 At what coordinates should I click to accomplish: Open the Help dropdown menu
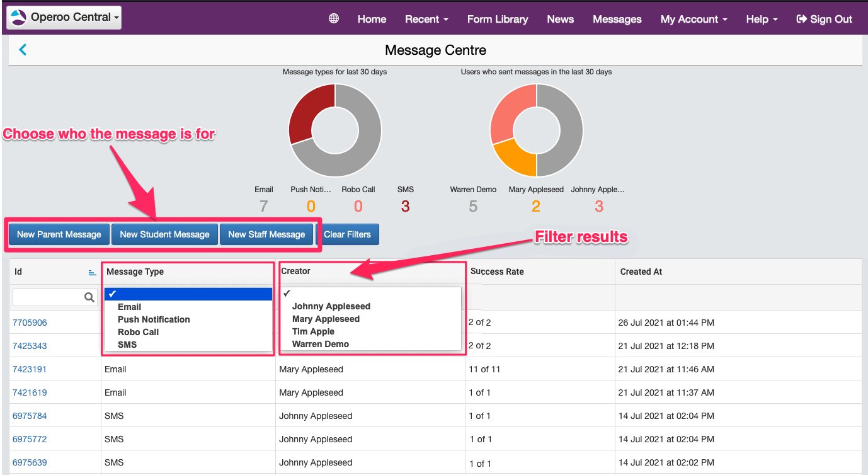(x=762, y=19)
